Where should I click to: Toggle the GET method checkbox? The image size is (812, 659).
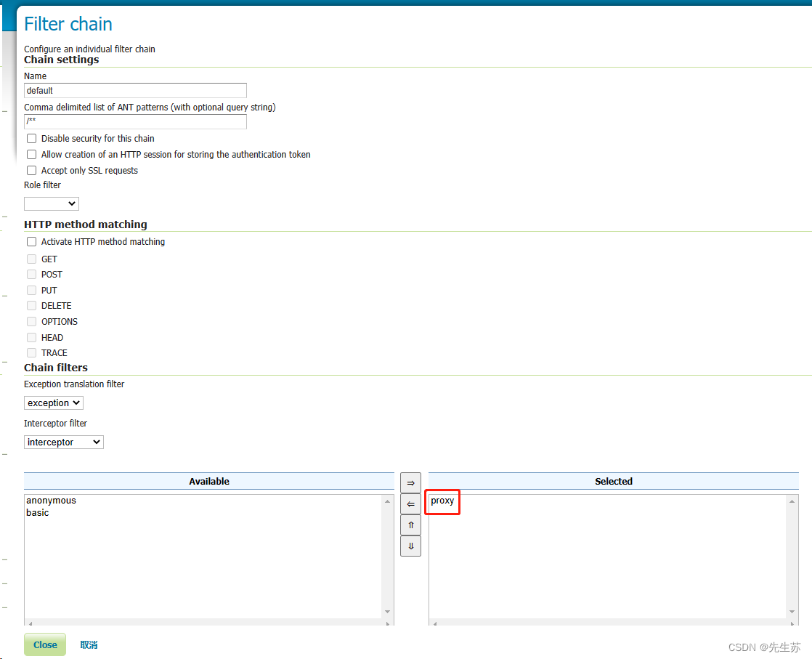[x=32, y=259]
